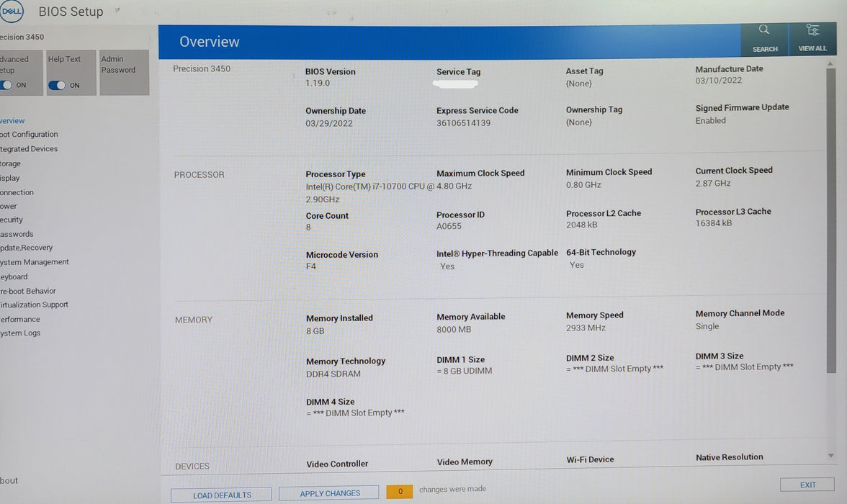This screenshot has width=847, height=504.
Task: Click the scrollbar down arrow
Action: 831,456
